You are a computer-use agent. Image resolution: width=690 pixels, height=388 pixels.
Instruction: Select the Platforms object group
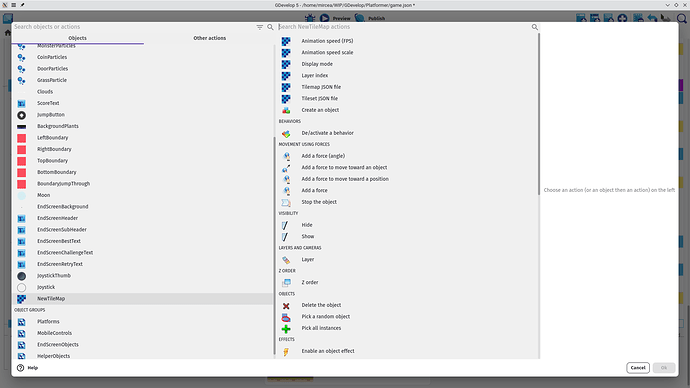click(x=143, y=322)
